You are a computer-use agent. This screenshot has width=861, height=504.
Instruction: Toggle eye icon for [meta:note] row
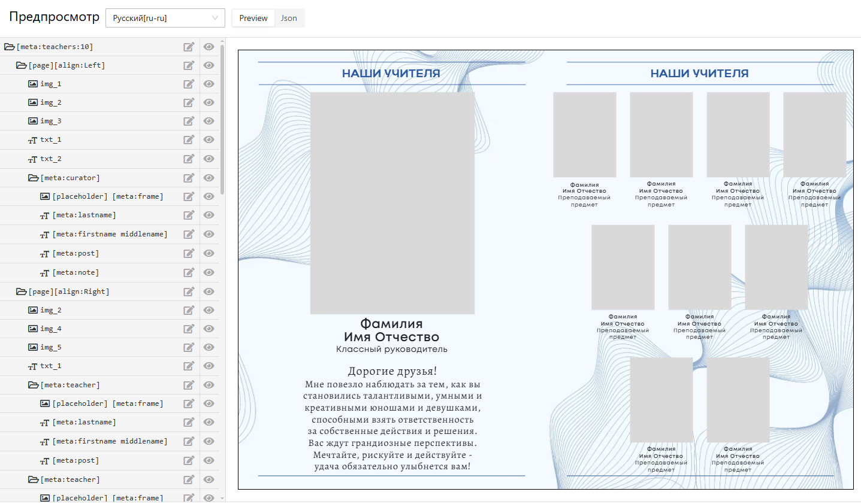pyautogui.click(x=209, y=272)
